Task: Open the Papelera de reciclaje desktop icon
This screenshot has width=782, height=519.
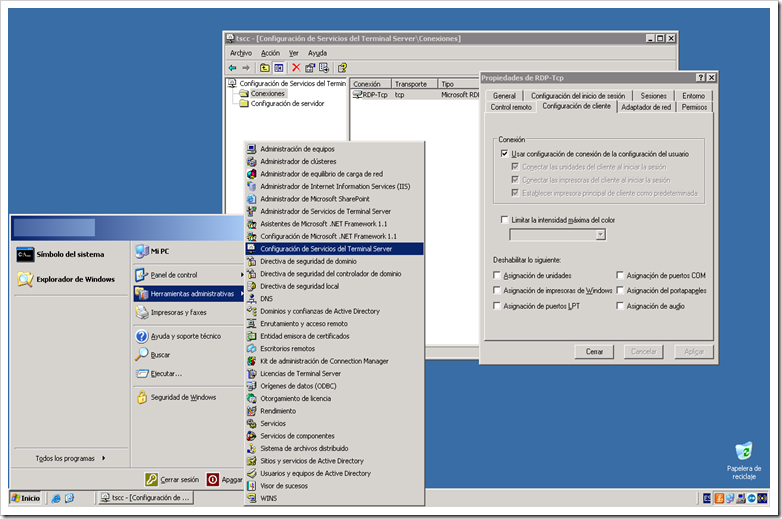Action: (x=744, y=461)
